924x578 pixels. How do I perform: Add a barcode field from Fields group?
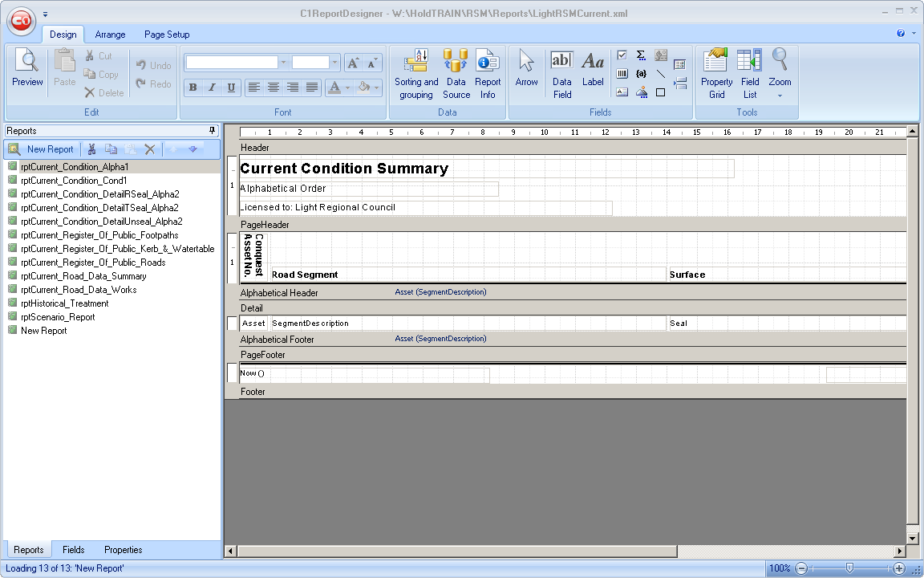[x=622, y=74]
